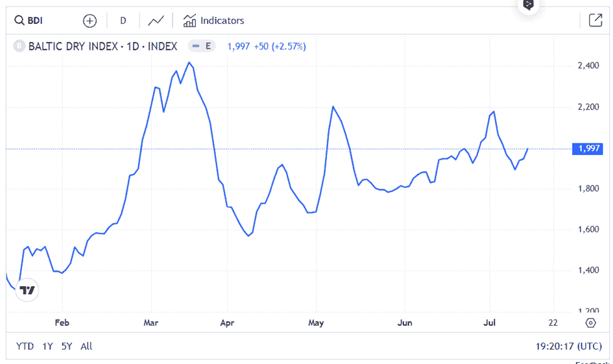
Task: Open chart settings gear icon
Action: (x=590, y=323)
